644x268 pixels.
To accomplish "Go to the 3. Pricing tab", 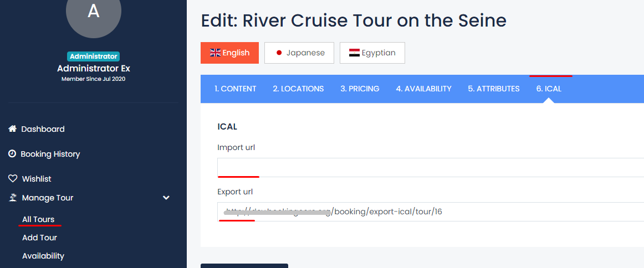I will click(360, 89).
